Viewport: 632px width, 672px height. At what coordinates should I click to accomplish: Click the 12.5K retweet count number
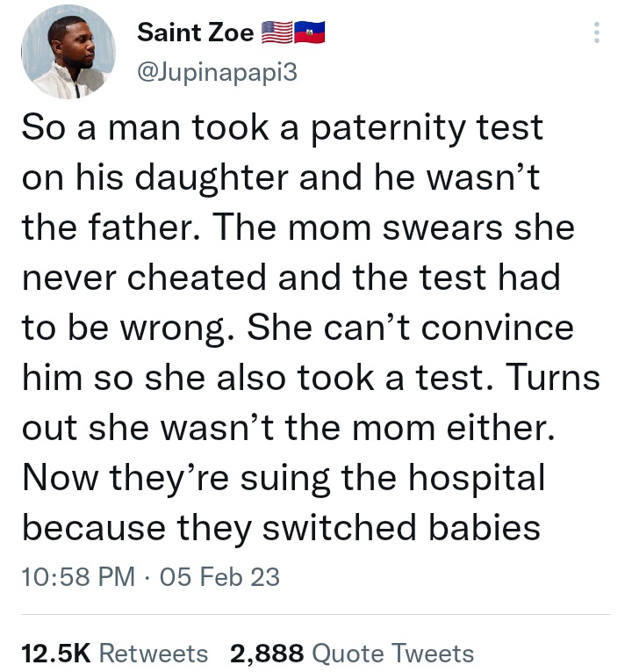coord(54,654)
